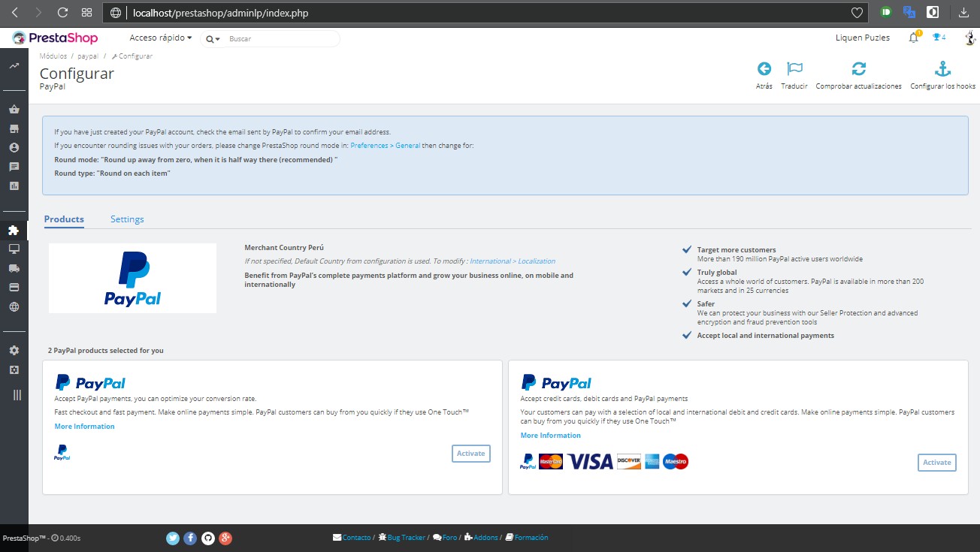Screen dimensions: 980x552
Task: Open the Addons footer link
Action: pyautogui.click(x=481, y=538)
